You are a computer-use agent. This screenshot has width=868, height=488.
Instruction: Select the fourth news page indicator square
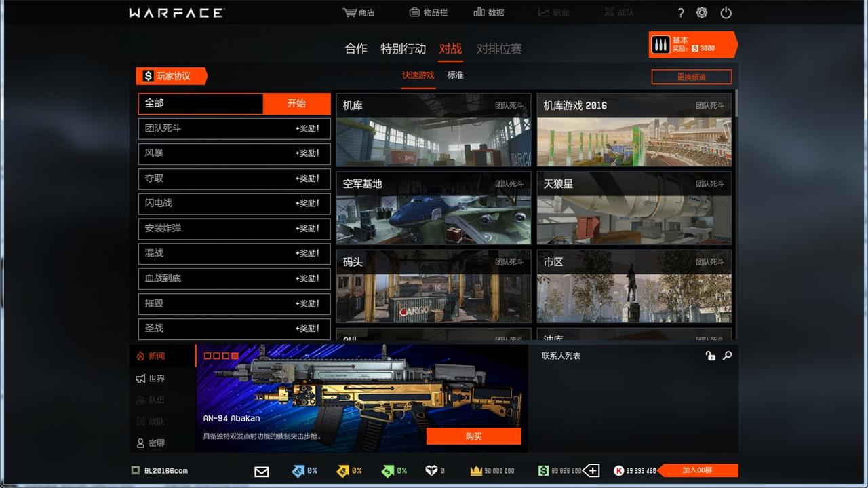(235, 356)
